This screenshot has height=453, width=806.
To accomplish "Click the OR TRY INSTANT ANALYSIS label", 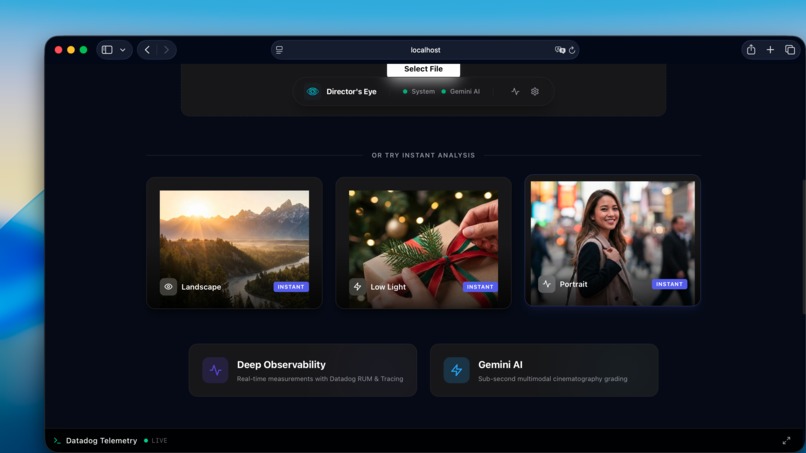I will pos(423,155).
